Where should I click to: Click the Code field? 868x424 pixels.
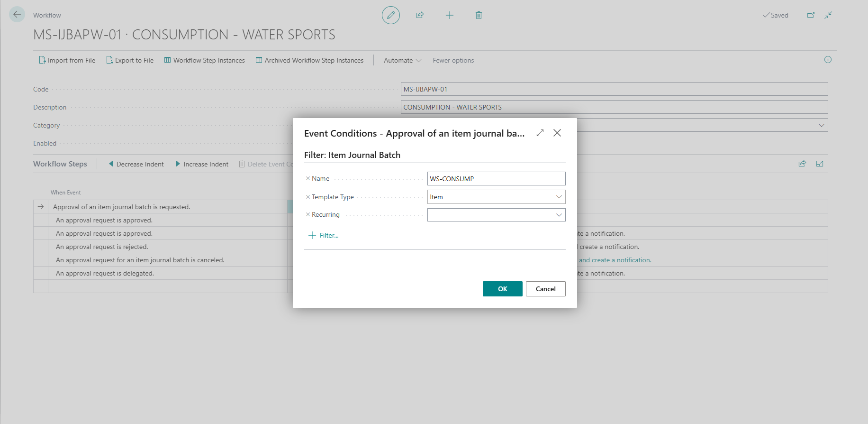pos(615,89)
